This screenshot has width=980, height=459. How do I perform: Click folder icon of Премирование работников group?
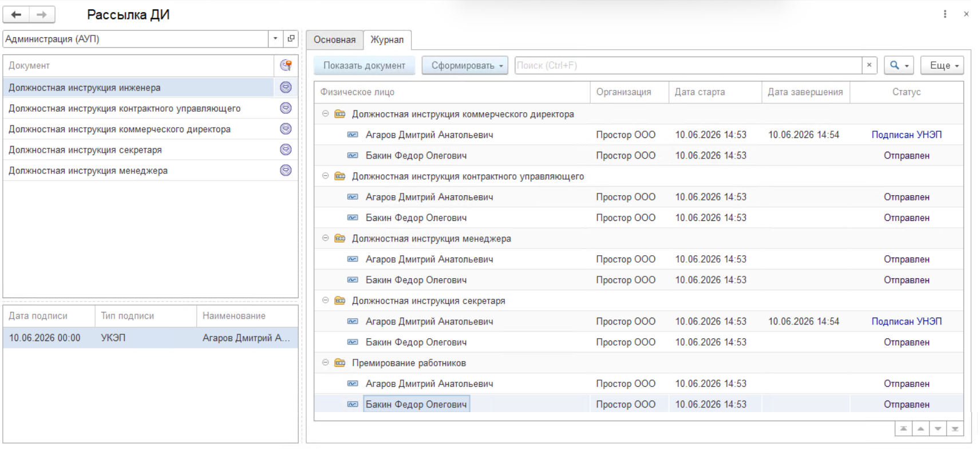[x=340, y=363]
